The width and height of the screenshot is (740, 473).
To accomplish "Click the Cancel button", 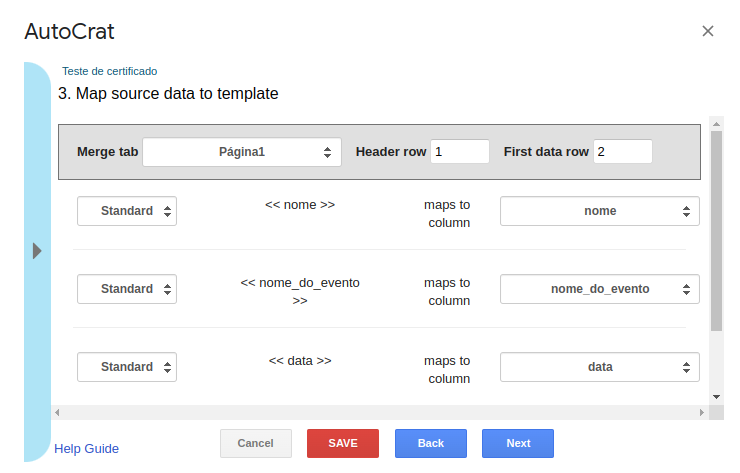I will 255,443.
